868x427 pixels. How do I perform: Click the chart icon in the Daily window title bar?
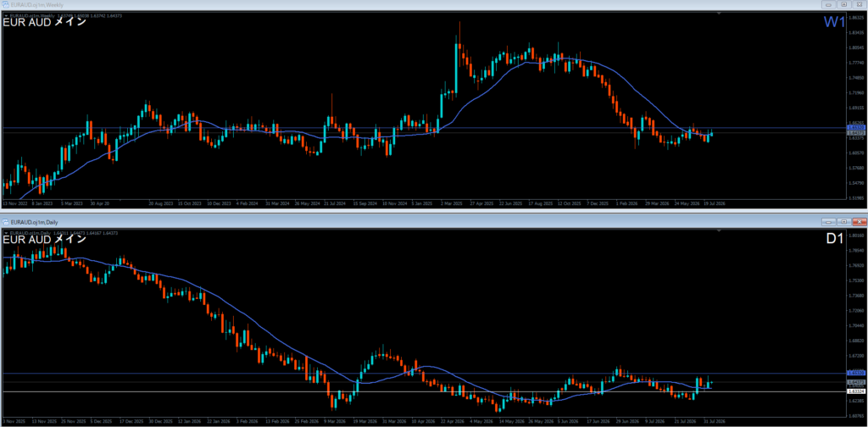tap(5, 221)
